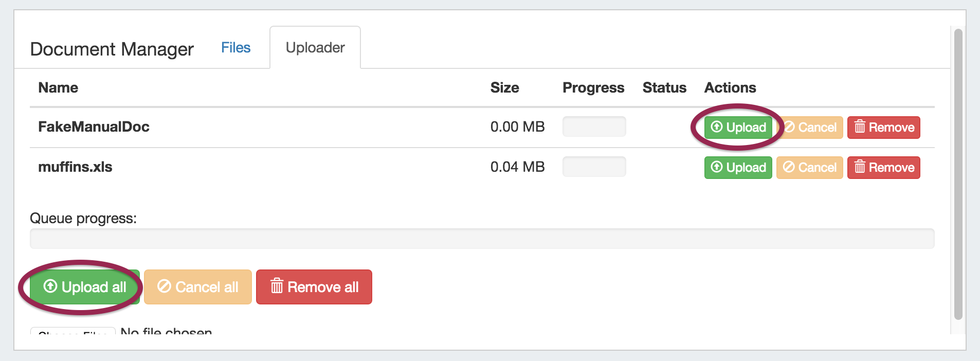Cancel the FakeManualDoc upload
This screenshot has height=361, width=980.
(810, 127)
